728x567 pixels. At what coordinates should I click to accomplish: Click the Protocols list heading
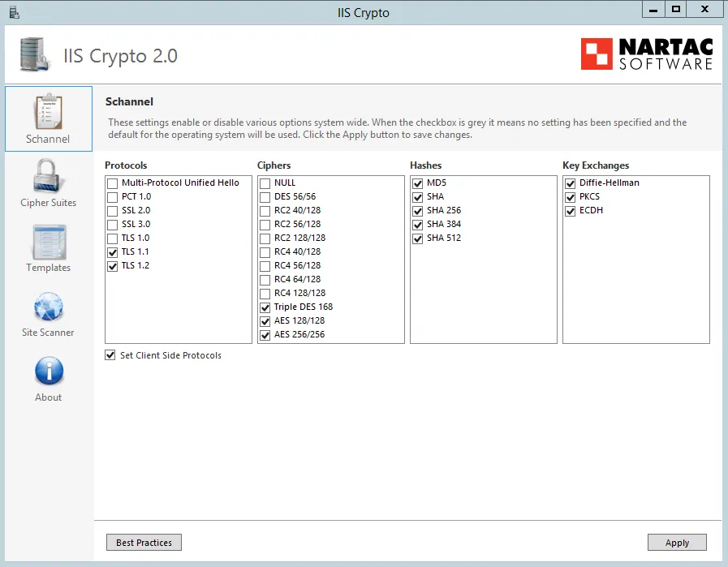pyautogui.click(x=126, y=165)
